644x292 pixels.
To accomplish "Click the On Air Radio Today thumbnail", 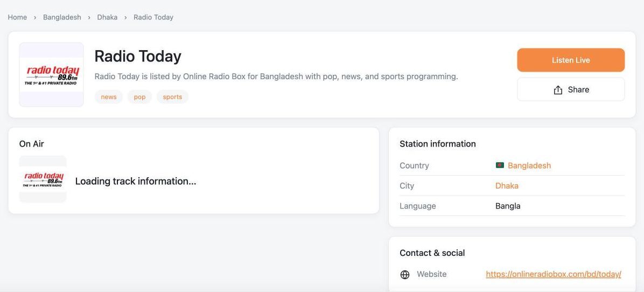I will click(x=43, y=179).
